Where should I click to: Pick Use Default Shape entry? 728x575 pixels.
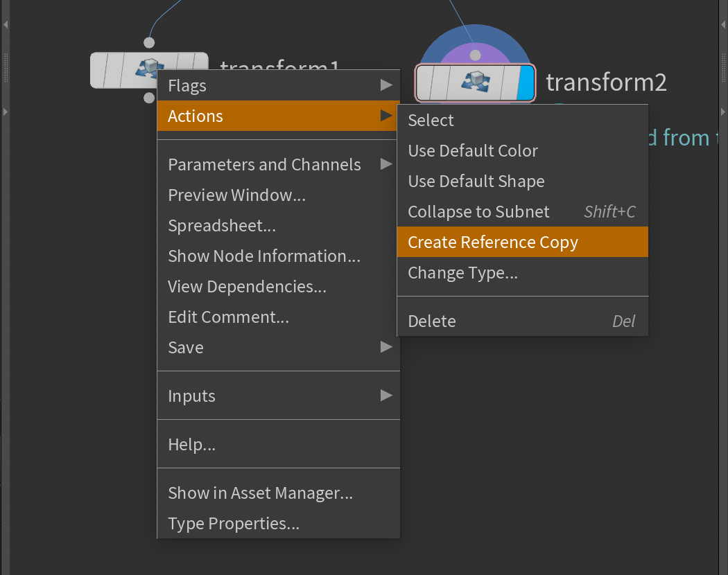pyautogui.click(x=476, y=182)
